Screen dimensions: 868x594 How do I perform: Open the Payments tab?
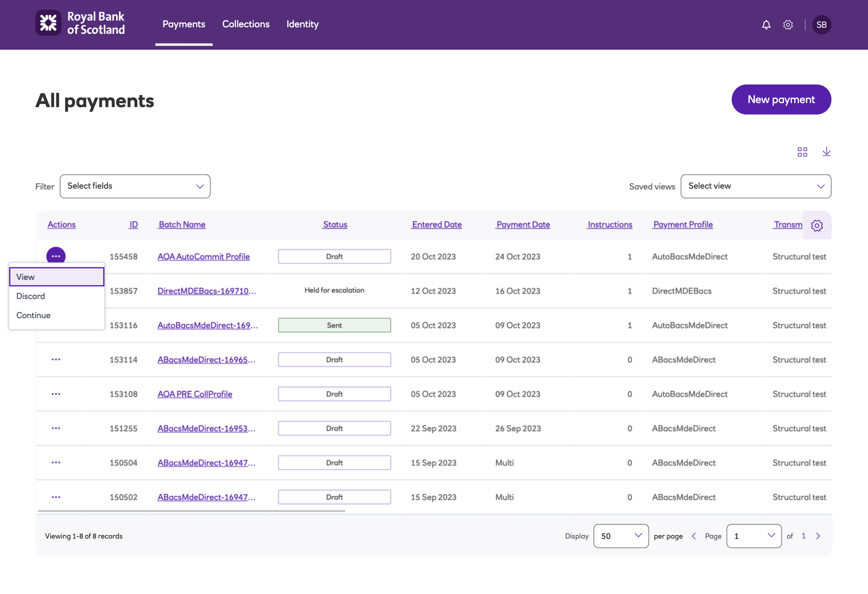pos(184,24)
